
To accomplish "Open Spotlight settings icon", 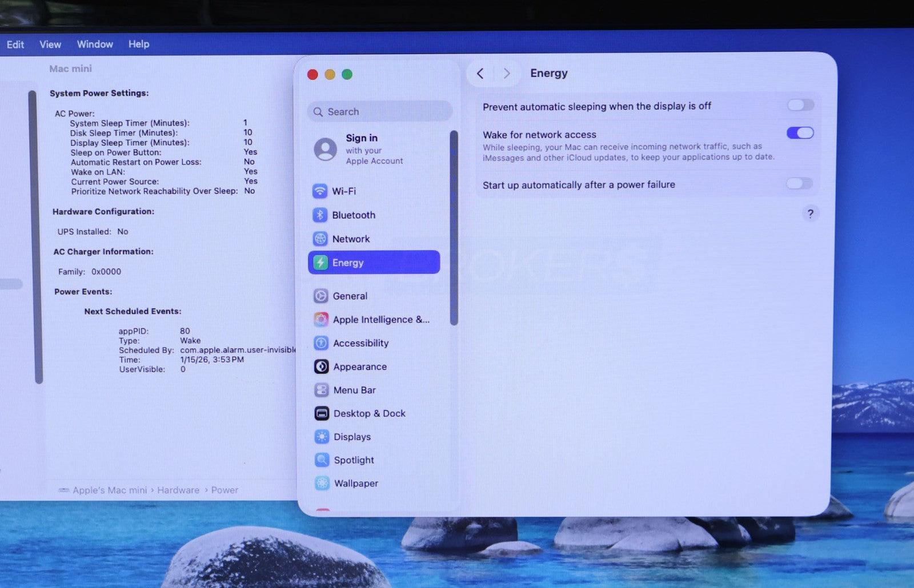I will pyautogui.click(x=322, y=460).
